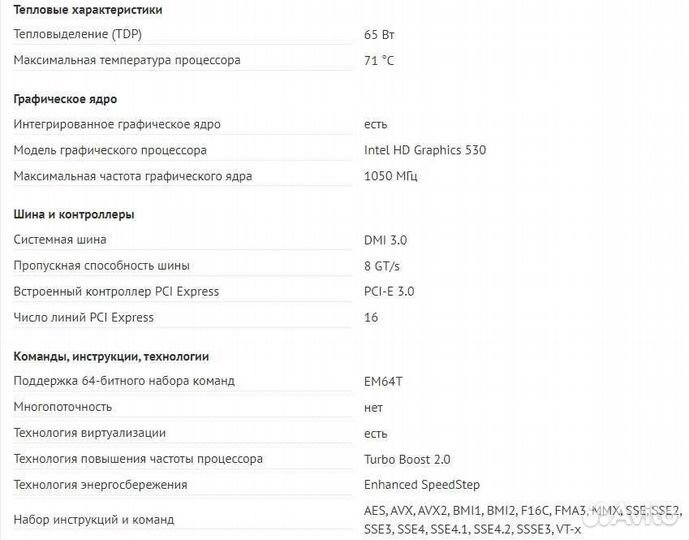Click the 'Шина и контроллеры' section heading
The width and height of the screenshot is (689, 540).
pos(74,214)
